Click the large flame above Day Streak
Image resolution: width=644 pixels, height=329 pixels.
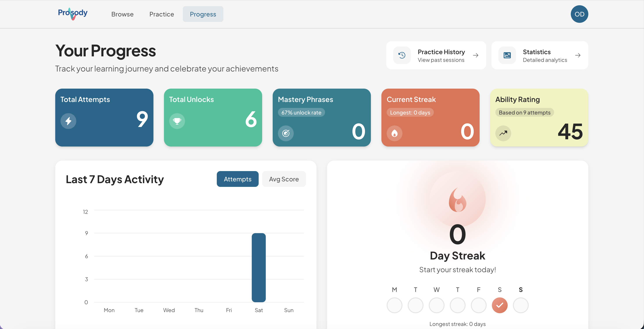coord(457,200)
